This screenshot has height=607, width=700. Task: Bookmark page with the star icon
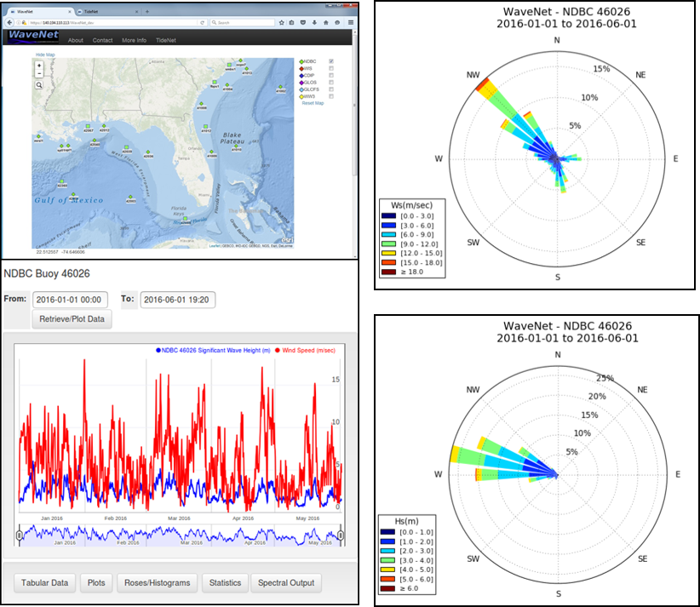(x=281, y=22)
